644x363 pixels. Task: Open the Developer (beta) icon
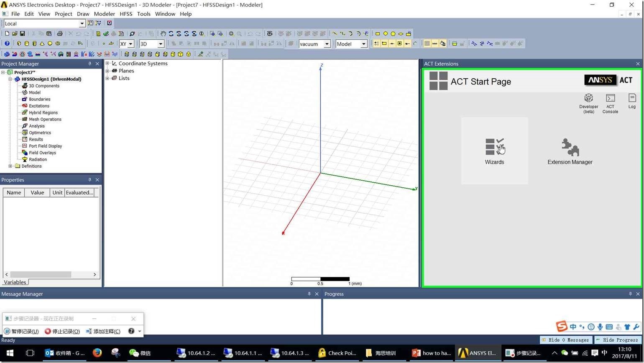pyautogui.click(x=588, y=103)
